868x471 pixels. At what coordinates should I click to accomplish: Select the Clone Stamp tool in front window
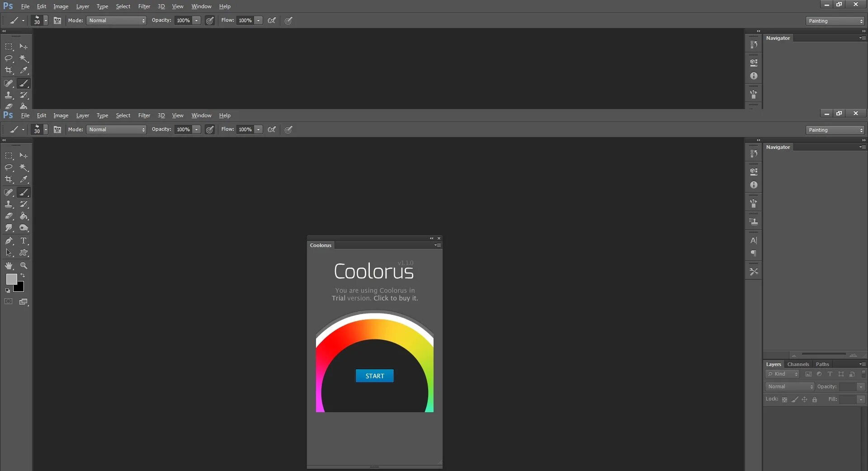(x=9, y=205)
